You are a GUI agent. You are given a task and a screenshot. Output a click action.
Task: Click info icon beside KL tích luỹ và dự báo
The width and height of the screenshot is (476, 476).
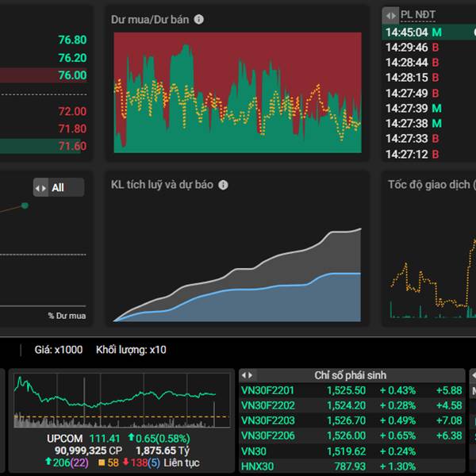point(223,185)
